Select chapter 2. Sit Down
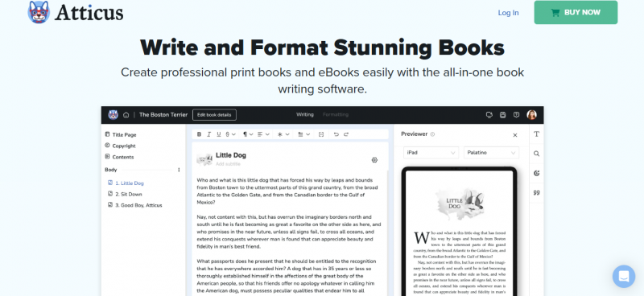This screenshot has height=296, width=644. pos(125,194)
